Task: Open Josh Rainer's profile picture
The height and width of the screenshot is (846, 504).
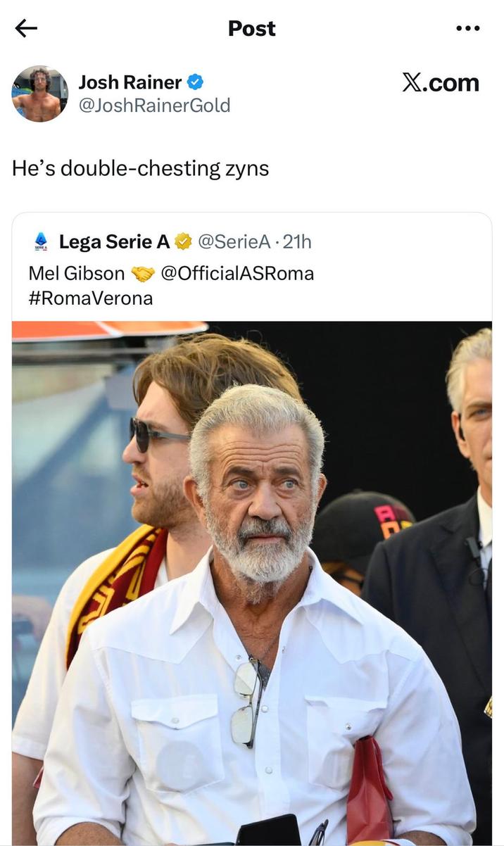Action: click(40, 93)
